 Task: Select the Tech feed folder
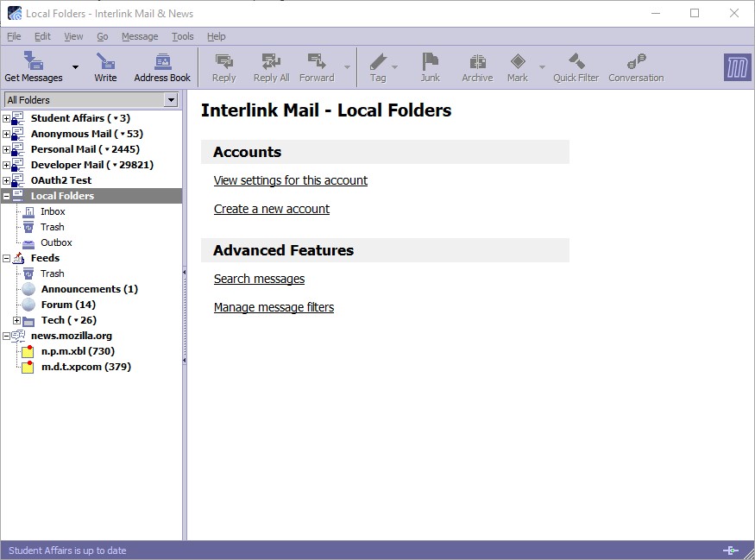pyautogui.click(x=69, y=320)
